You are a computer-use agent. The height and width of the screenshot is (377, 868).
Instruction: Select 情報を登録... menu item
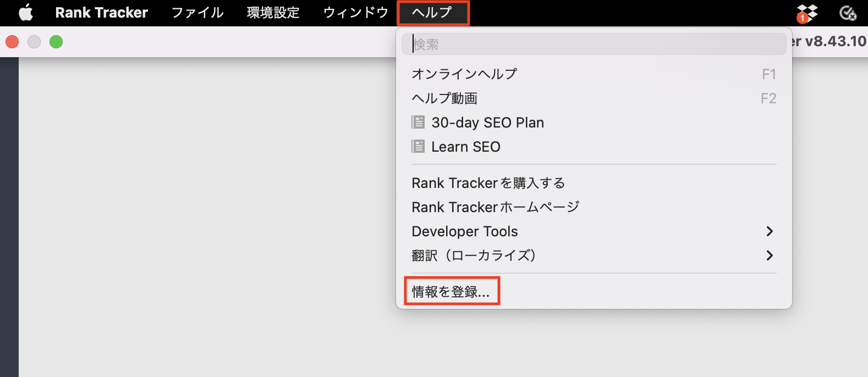(x=452, y=292)
